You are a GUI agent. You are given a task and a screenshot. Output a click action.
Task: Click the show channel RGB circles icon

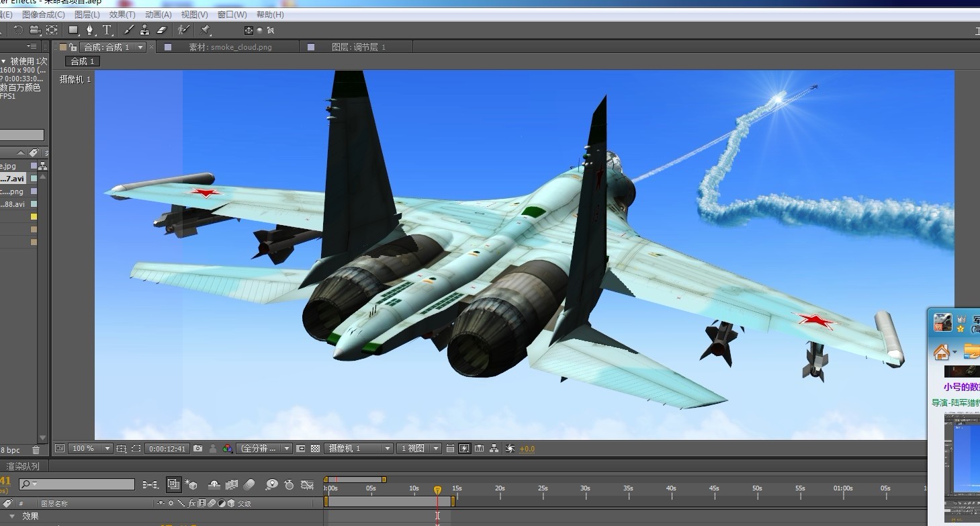228,448
